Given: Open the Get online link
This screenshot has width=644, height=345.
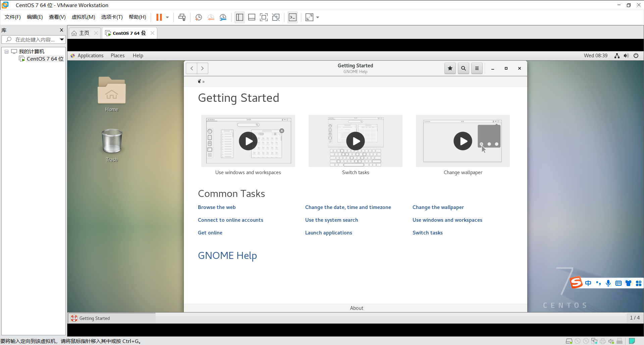Looking at the screenshot, I should point(210,233).
